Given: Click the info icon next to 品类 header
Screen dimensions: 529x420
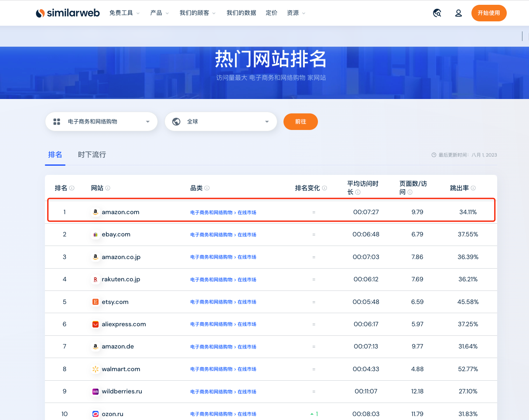Looking at the screenshot, I should (x=207, y=188).
